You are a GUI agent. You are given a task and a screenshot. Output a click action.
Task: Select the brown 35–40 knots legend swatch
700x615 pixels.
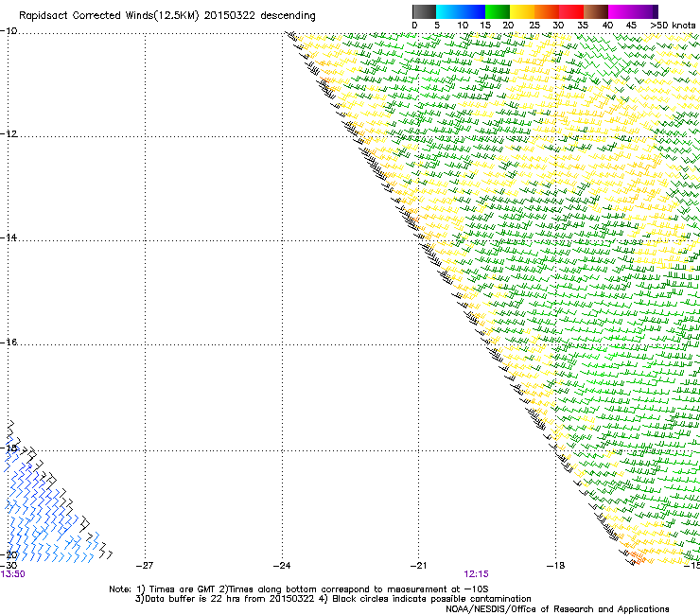[596, 11]
